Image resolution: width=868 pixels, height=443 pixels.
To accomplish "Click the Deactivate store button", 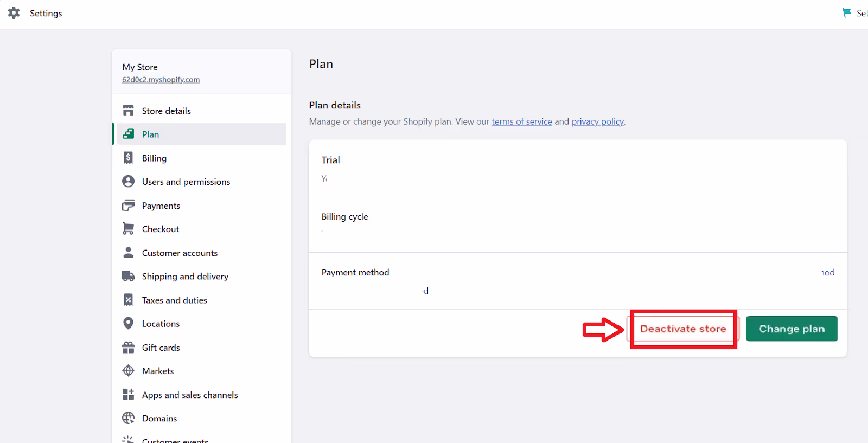I will [x=683, y=329].
